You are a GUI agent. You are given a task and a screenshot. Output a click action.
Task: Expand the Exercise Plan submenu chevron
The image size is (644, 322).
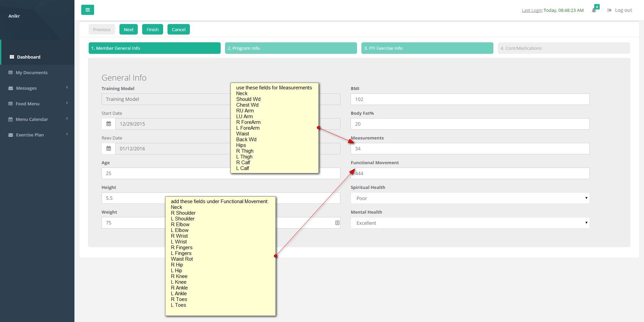67,134
